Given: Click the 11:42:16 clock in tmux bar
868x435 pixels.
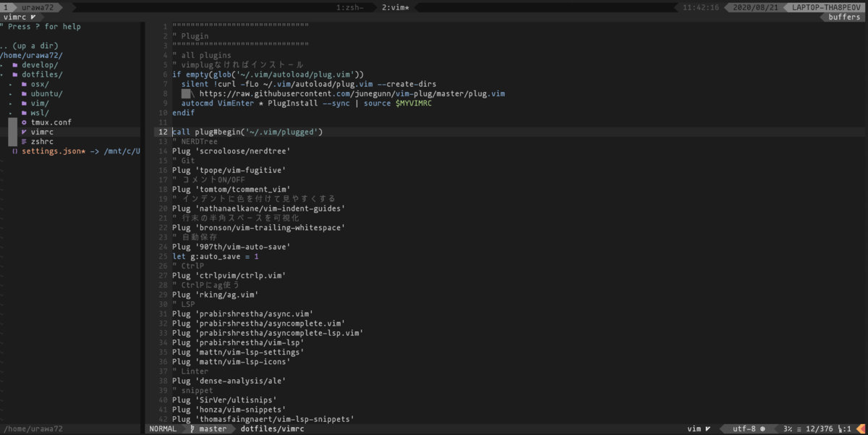Looking at the screenshot, I should coord(701,7).
